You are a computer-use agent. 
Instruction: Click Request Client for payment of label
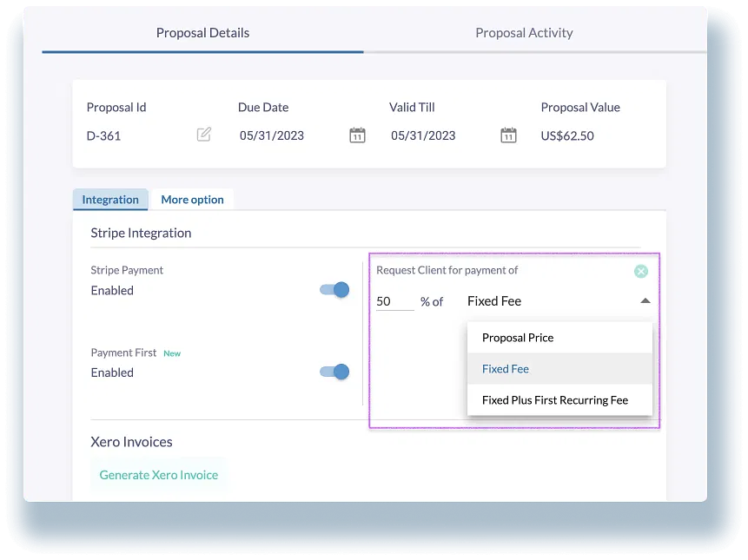coord(447,270)
